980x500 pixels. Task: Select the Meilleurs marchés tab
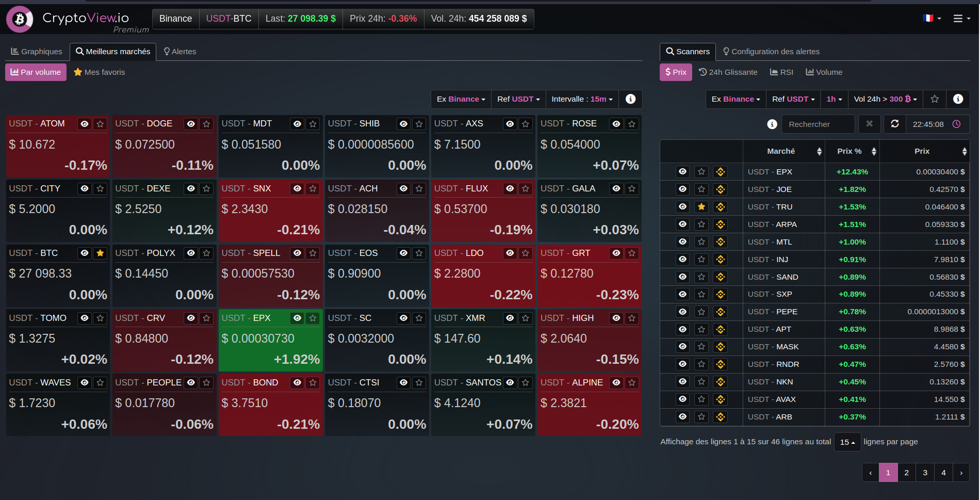tap(113, 52)
